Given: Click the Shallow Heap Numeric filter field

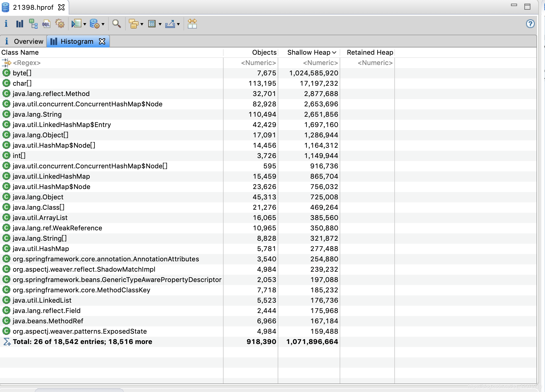Looking at the screenshot, I should 309,63.
